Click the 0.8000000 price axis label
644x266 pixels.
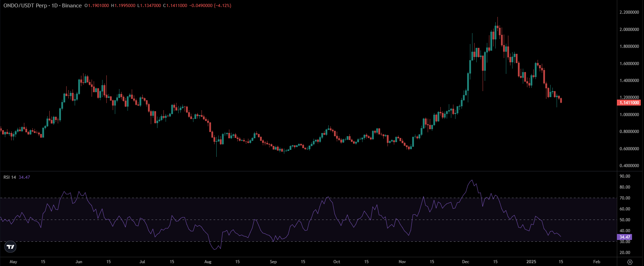pos(629,132)
